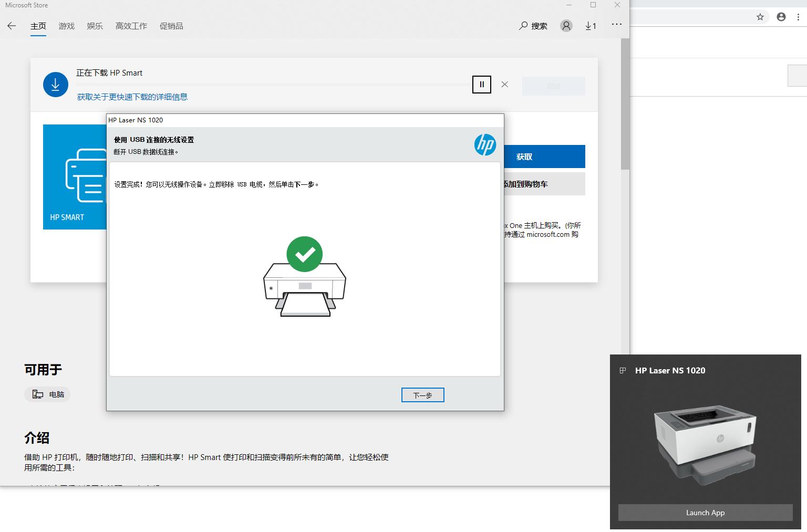Open the faster download details link

pyautogui.click(x=132, y=97)
